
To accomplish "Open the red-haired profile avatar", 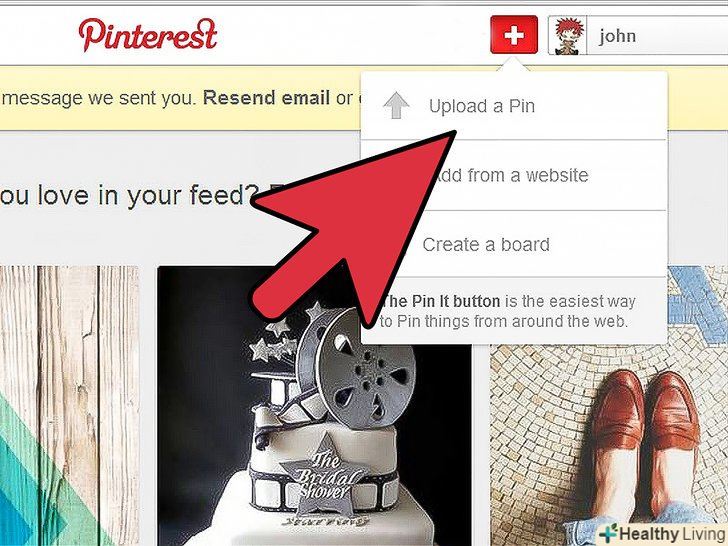I will tap(567, 36).
